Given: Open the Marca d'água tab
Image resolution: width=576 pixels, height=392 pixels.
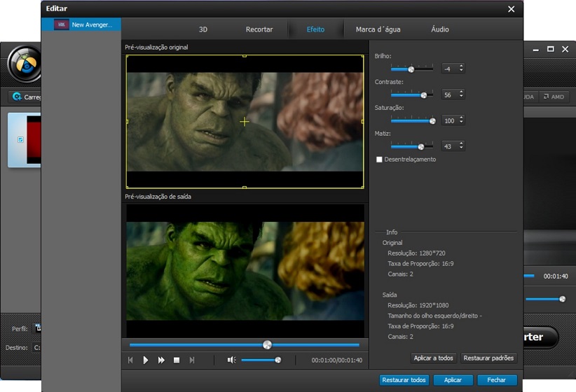Looking at the screenshot, I should coord(378,29).
